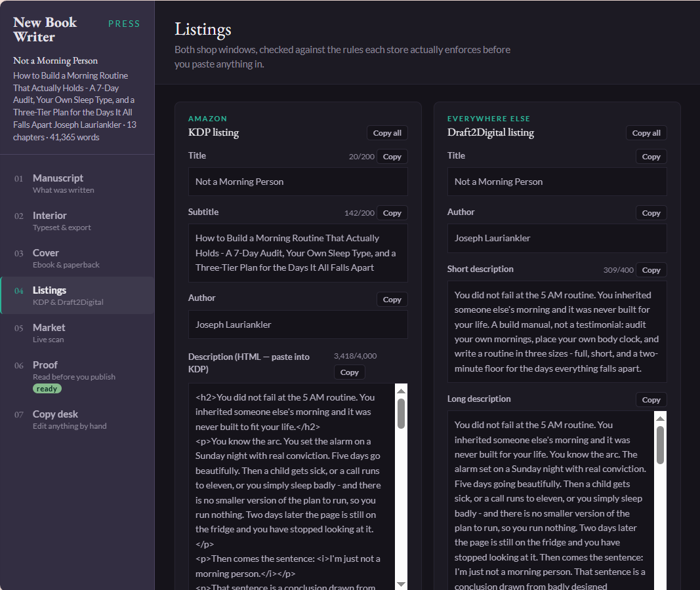Click into the KDP Subtitle text box
The height and width of the screenshot is (590, 700).
pyautogui.click(x=298, y=253)
